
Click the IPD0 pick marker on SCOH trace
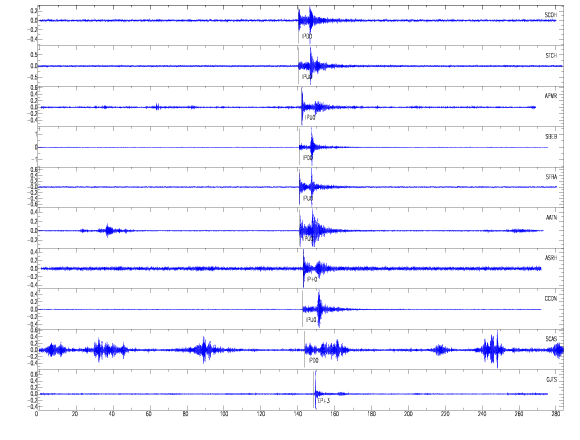(x=307, y=37)
